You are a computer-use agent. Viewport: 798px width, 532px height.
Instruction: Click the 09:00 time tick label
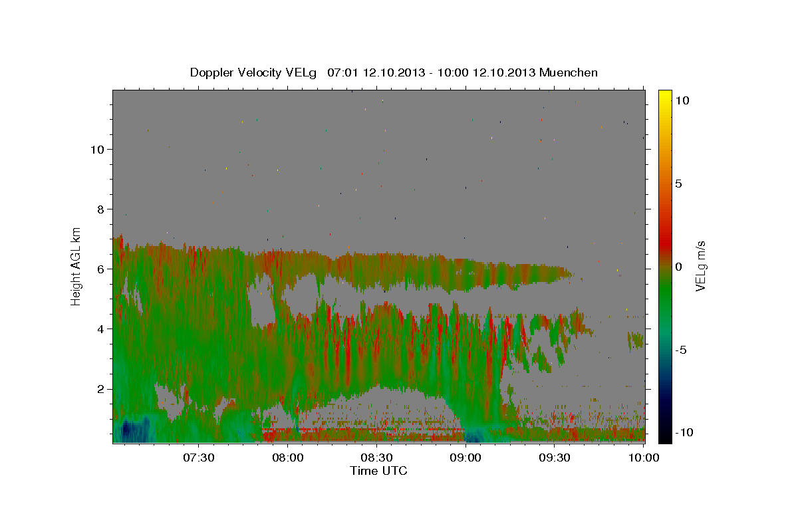click(465, 458)
